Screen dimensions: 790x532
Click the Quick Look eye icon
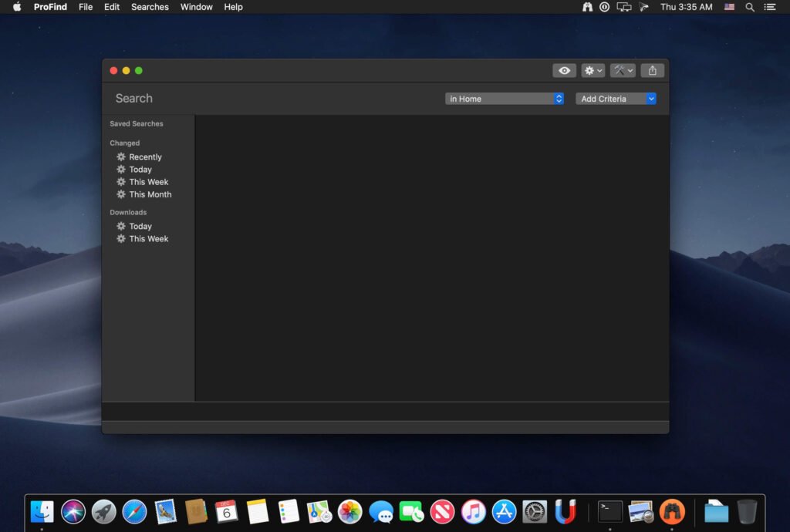click(564, 70)
